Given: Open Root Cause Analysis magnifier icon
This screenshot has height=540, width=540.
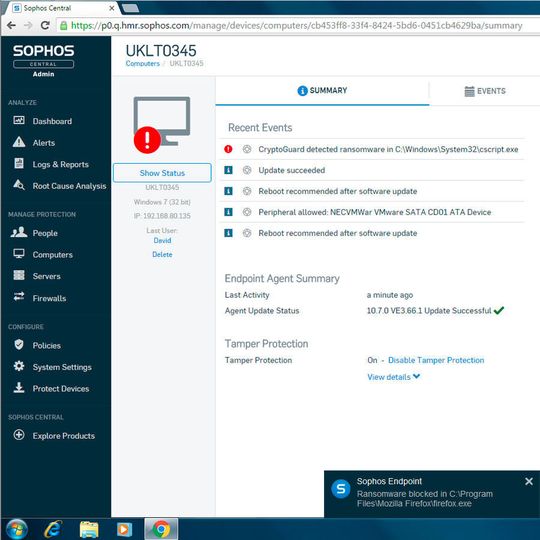Looking at the screenshot, I should (19, 185).
